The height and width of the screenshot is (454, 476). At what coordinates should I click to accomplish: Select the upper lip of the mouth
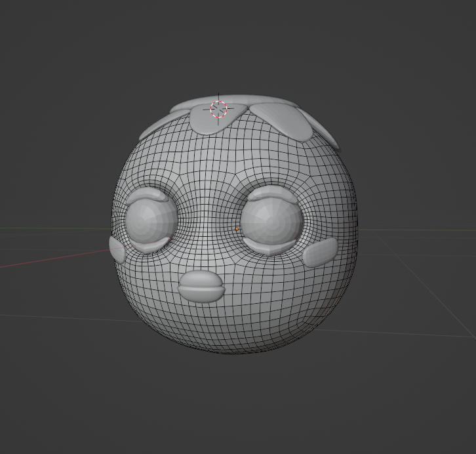(x=201, y=279)
